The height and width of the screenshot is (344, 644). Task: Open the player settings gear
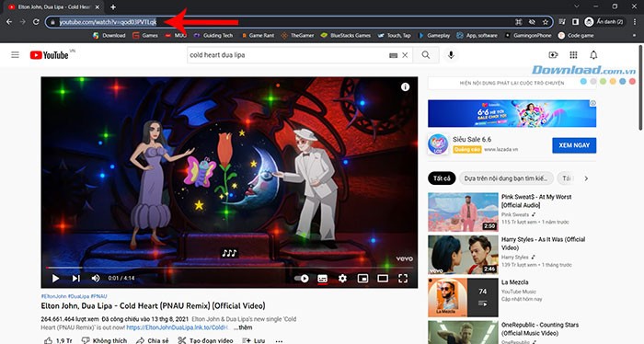tap(342, 279)
